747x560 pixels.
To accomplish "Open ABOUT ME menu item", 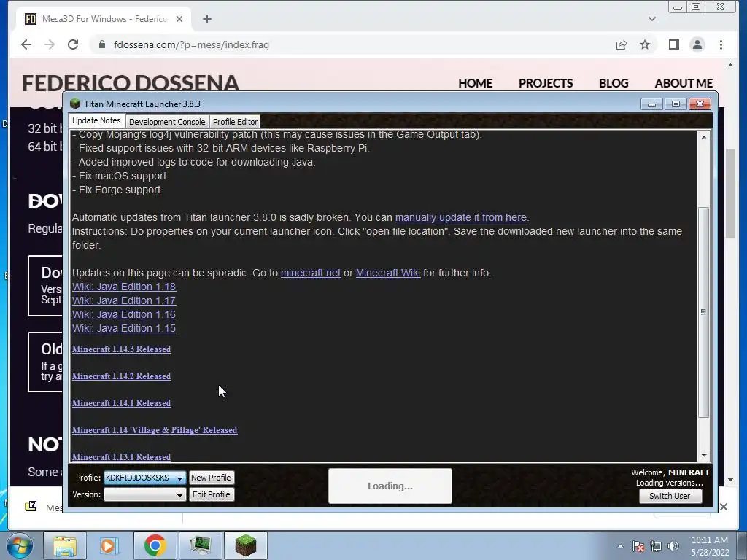I will [x=684, y=83].
